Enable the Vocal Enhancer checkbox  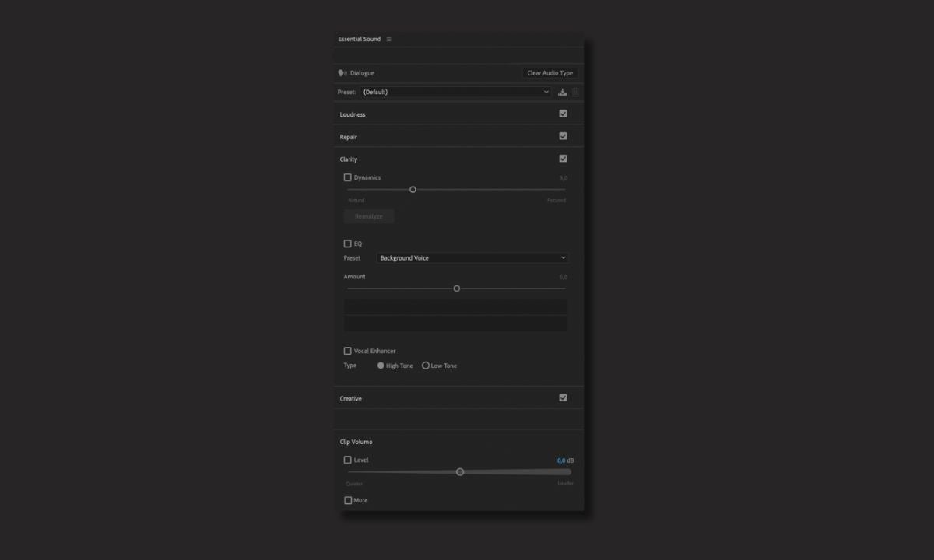tap(348, 351)
